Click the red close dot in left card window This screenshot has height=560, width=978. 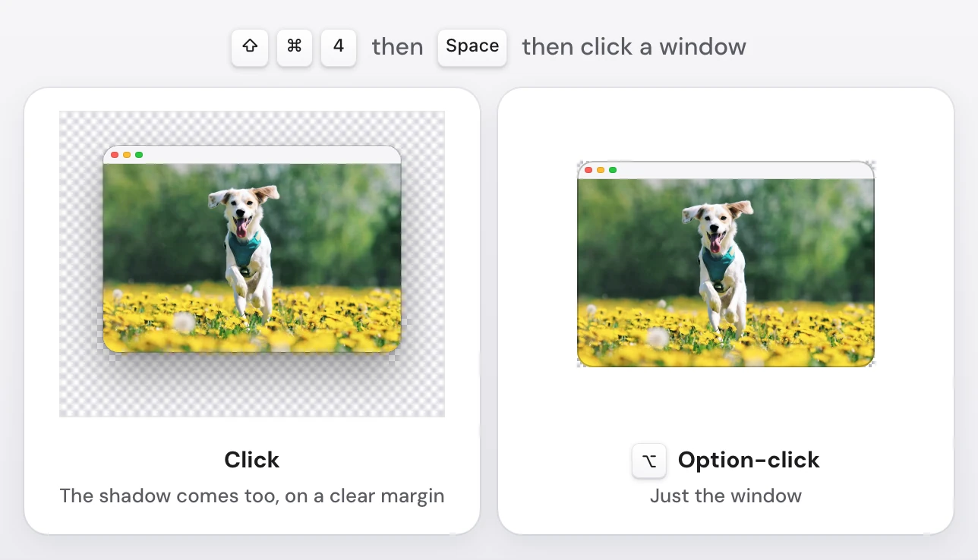115,155
